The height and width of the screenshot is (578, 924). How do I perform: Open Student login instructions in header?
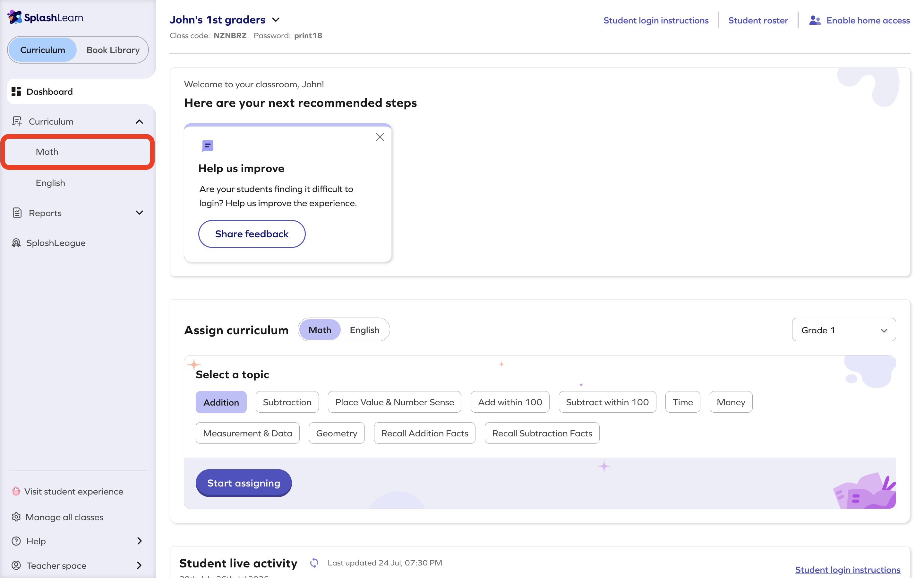coord(655,20)
